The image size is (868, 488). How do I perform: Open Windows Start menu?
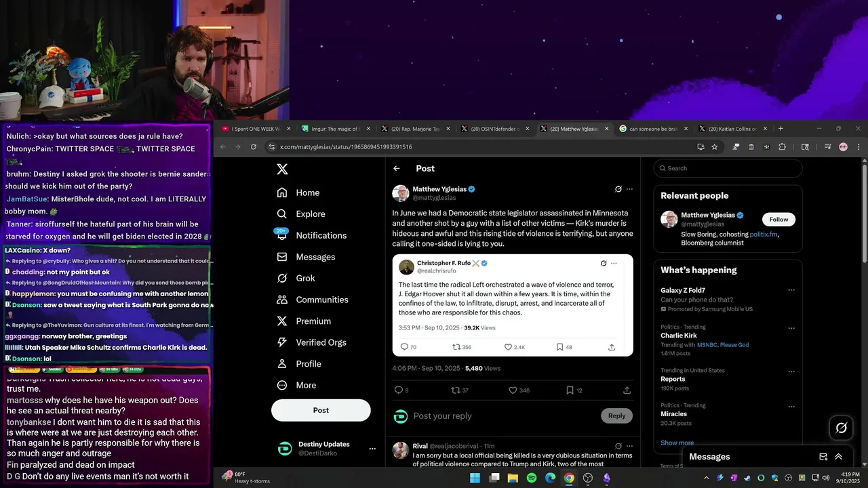[x=475, y=478]
